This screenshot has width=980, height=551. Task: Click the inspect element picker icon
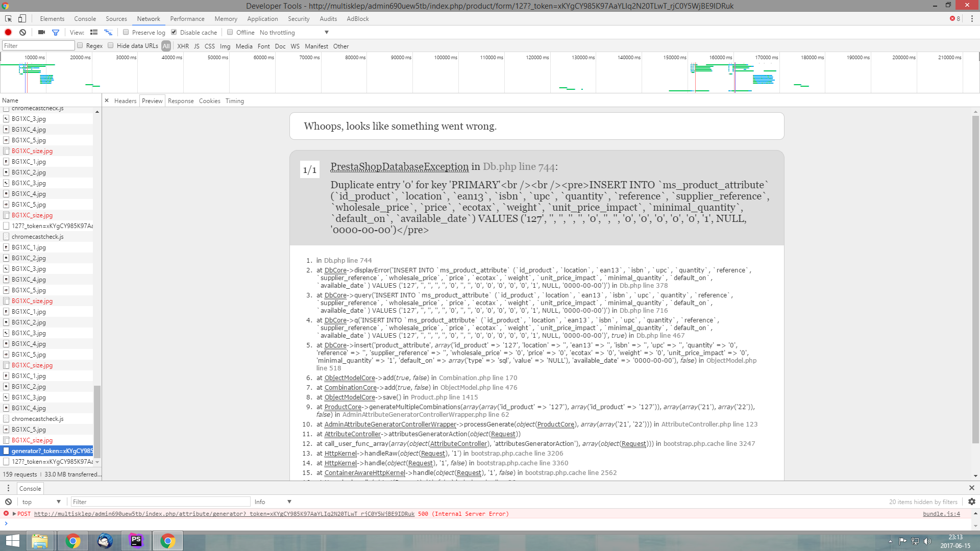click(8, 19)
